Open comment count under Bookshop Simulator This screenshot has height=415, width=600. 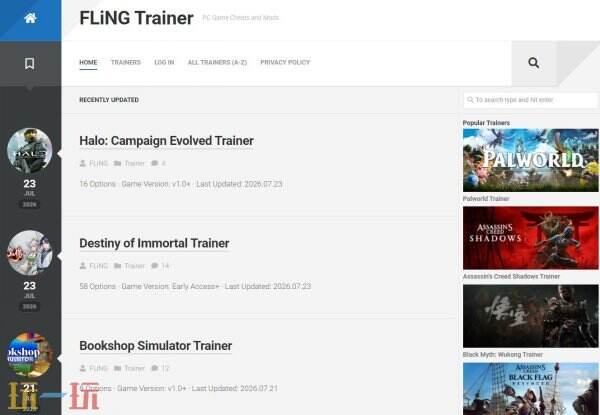165,368
